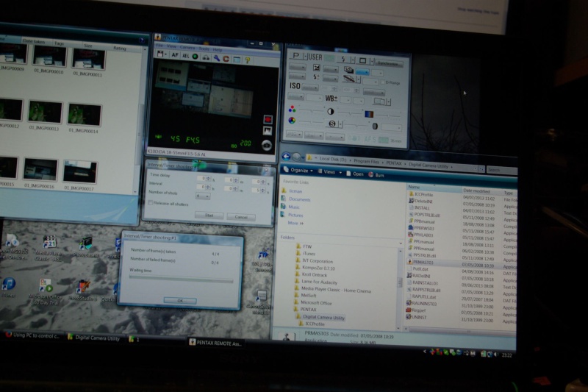Click the yellow question mark help icon
This screenshot has width=588, height=392.
(248, 60)
